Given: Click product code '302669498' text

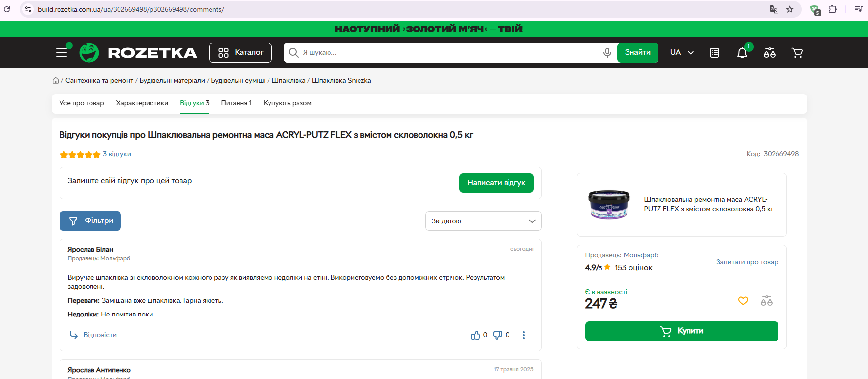Looking at the screenshot, I should click(x=781, y=154).
